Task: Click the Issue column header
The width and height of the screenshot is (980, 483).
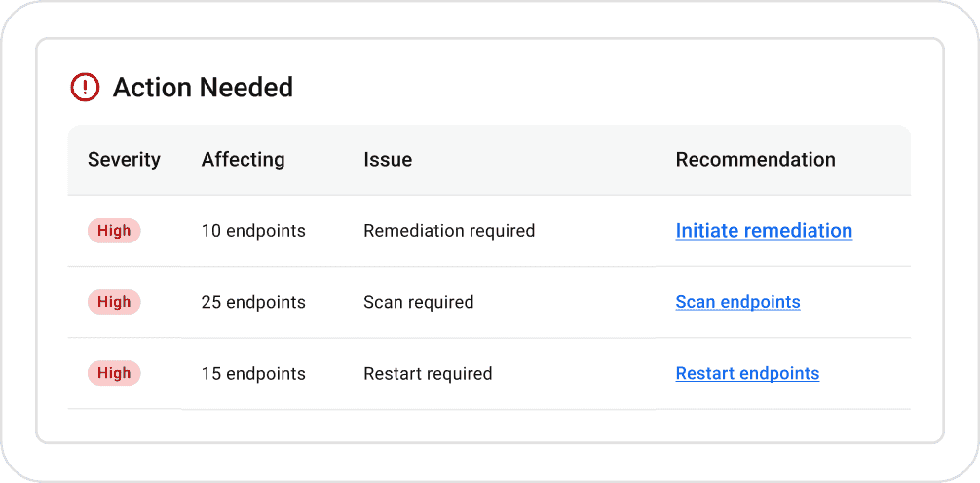Action: [x=388, y=160]
